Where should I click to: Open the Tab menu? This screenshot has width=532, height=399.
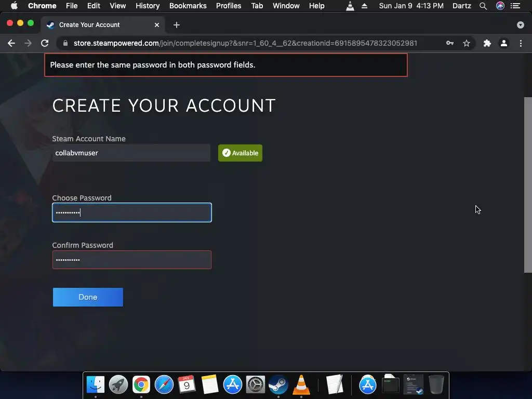(x=257, y=6)
